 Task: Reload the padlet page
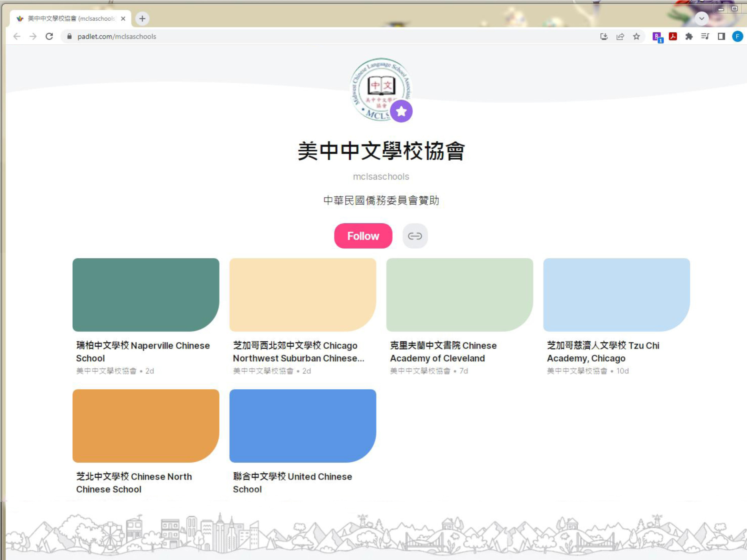pyautogui.click(x=49, y=36)
